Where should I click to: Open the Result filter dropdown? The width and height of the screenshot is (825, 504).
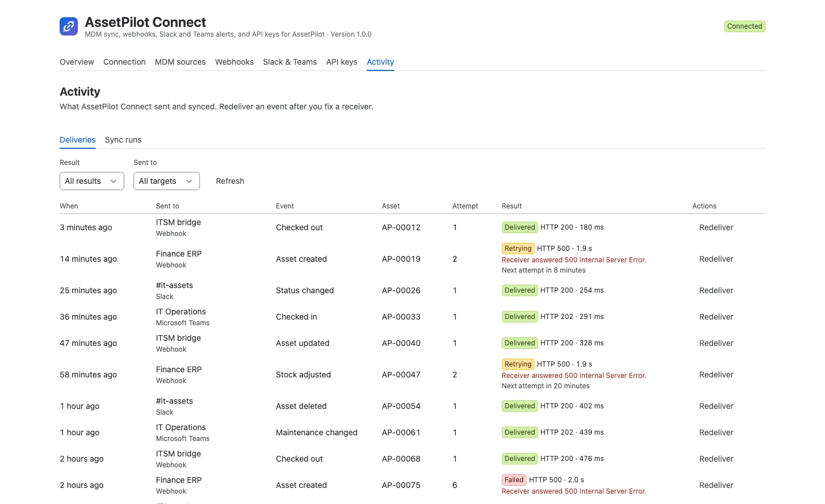[92, 181]
